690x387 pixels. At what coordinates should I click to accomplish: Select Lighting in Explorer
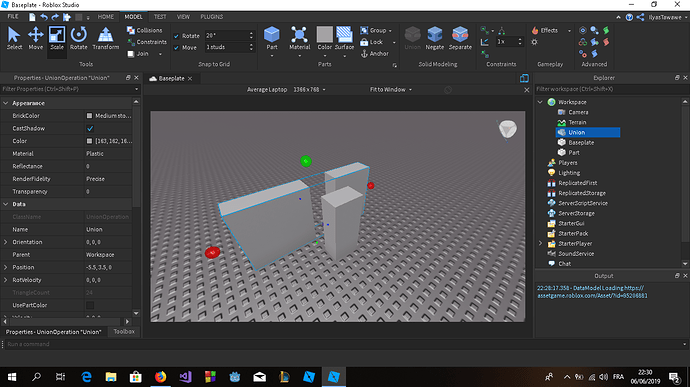(569, 173)
